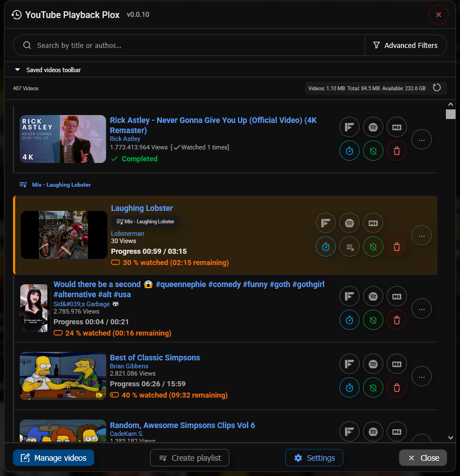Click flag icon on Best of Classic Simpsons
Screen dimensions: 460x476
coord(350,364)
